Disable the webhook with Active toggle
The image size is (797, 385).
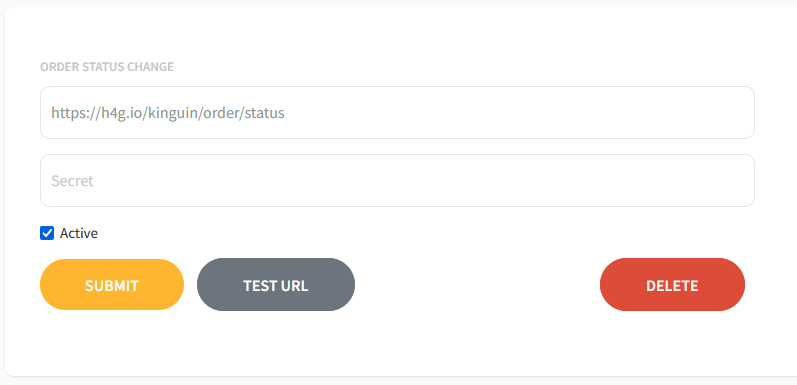[47, 233]
